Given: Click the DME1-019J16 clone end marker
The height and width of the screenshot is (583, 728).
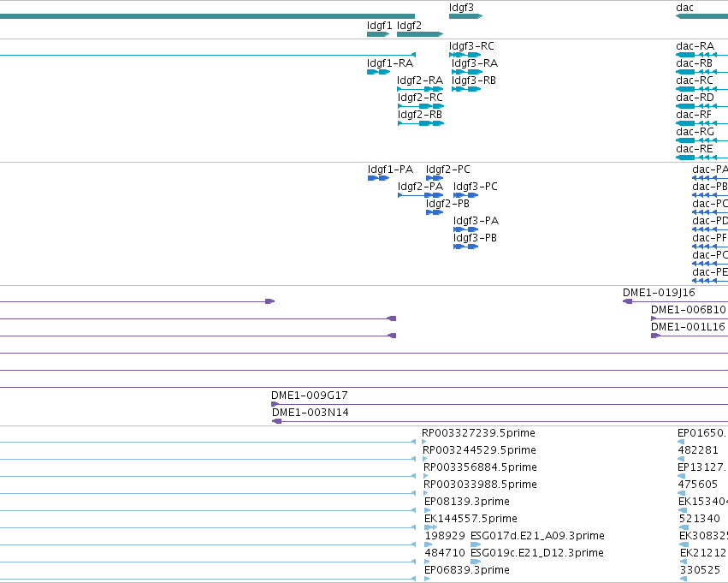Looking at the screenshot, I should 627,301.
